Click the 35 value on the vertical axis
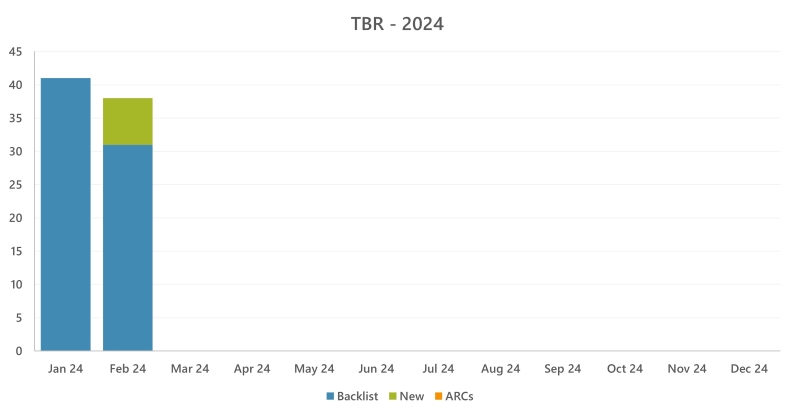This screenshot has width=795, height=416. click(16, 118)
